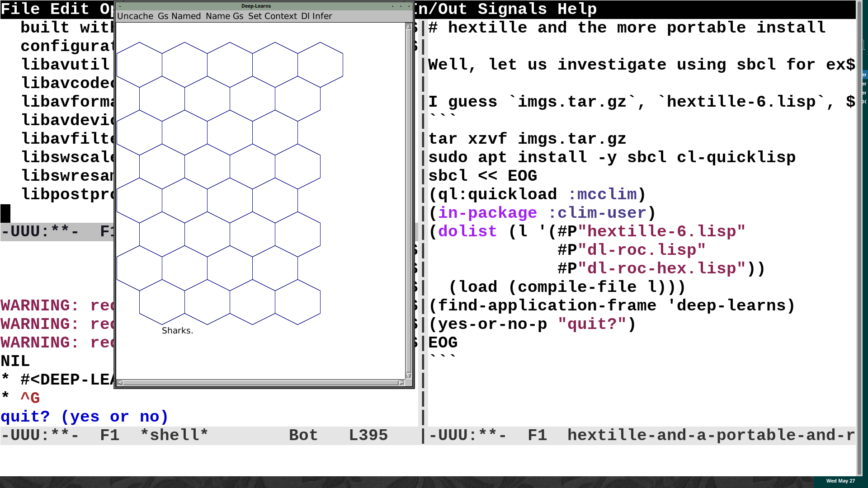
Task: Click the "Sharks." label under the hexagons
Action: tap(177, 331)
